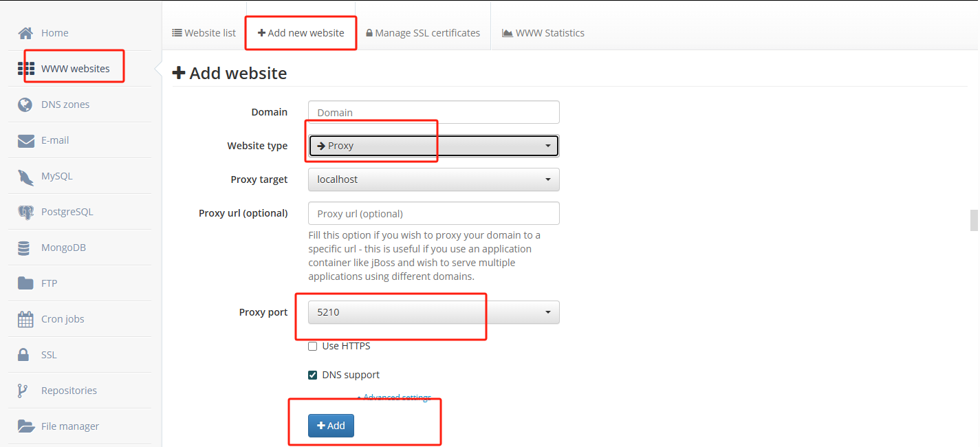Expand the Proxy target dropdown
980x447 pixels.
(x=433, y=179)
